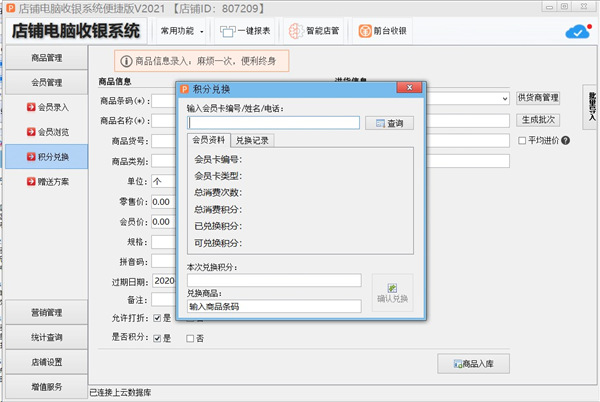Viewport: 600px width, 402px height.
Task: Select 赠送方案 in the sidebar
Action: 48,181
